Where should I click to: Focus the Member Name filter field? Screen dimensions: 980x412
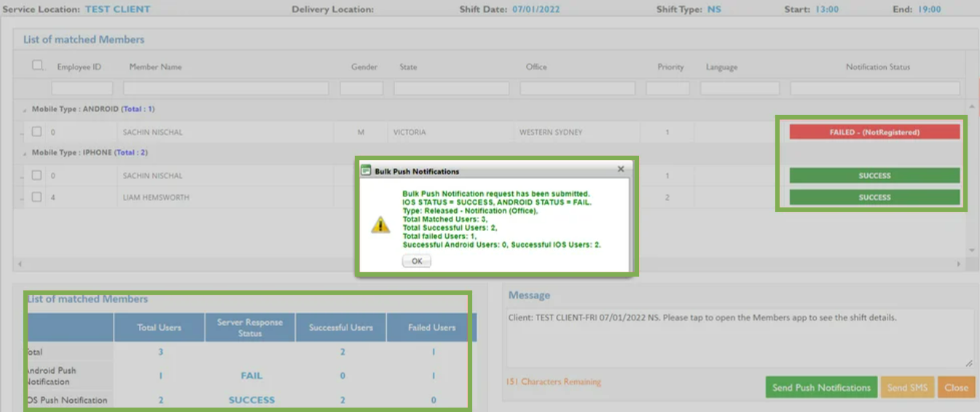[225, 88]
